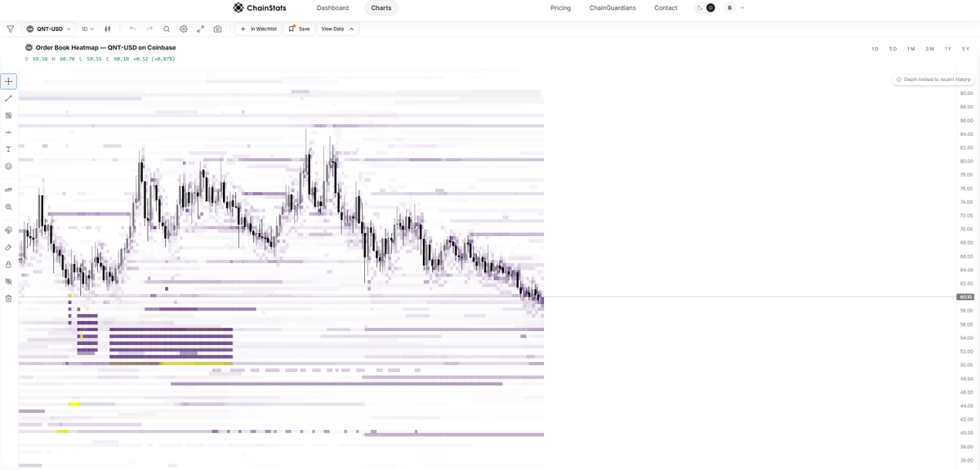Click the undo arrow
980x470 pixels.
coord(133,29)
